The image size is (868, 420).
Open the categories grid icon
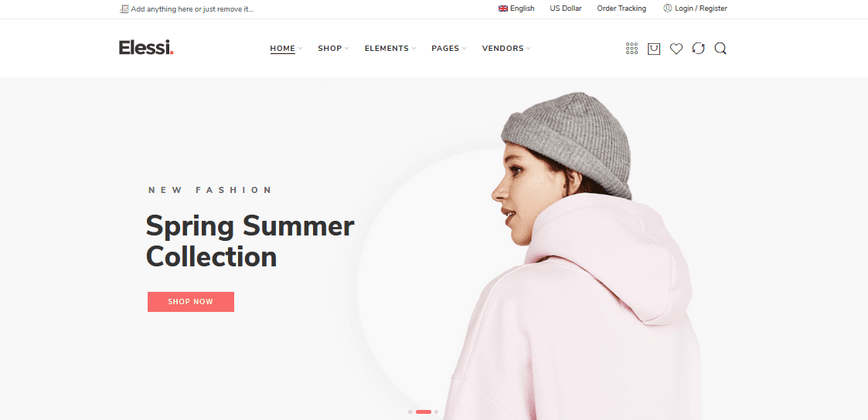coord(631,49)
